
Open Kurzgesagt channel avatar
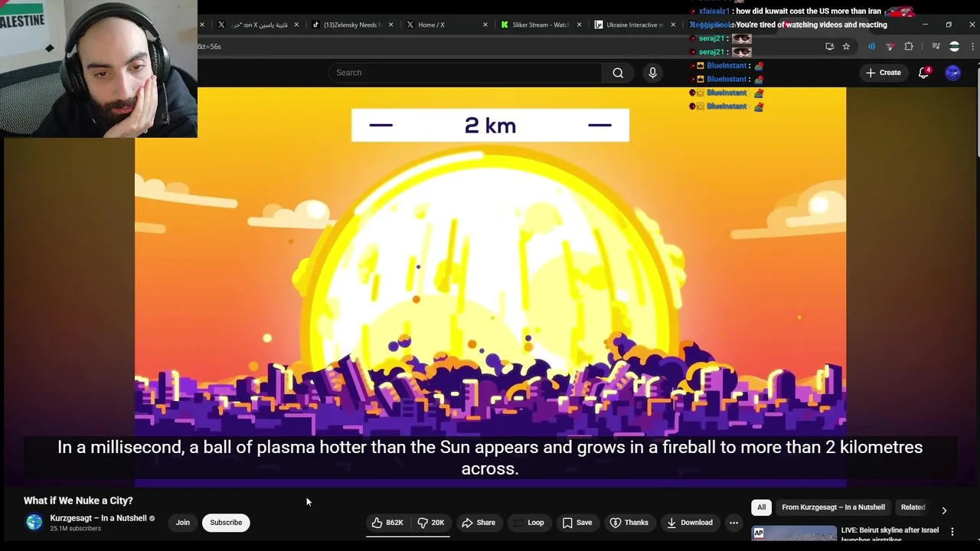(x=34, y=523)
